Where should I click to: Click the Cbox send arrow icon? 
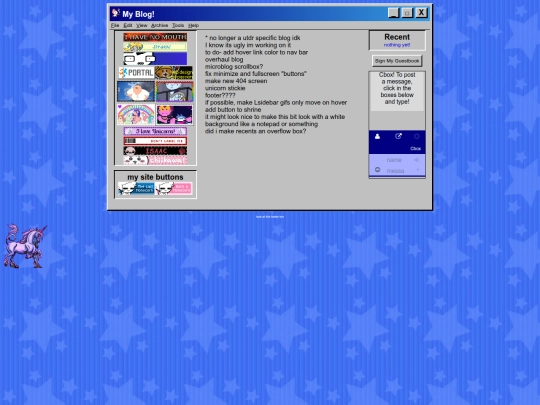[x=418, y=170]
